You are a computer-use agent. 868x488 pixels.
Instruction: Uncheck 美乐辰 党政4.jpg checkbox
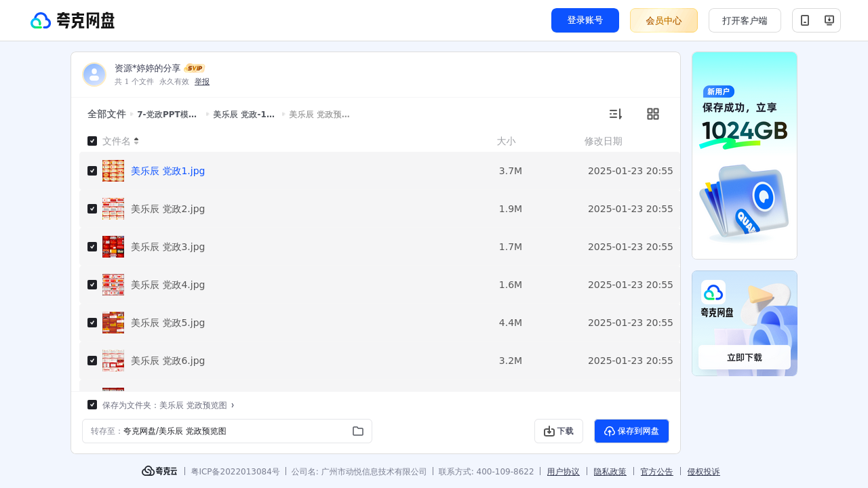pyautogui.click(x=92, y=285)
